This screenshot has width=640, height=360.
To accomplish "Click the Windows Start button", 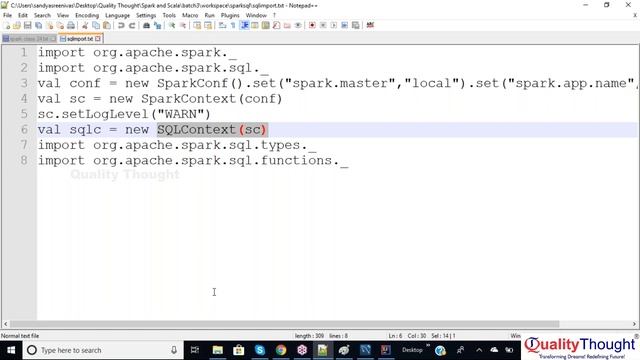I will click(11, 350).
